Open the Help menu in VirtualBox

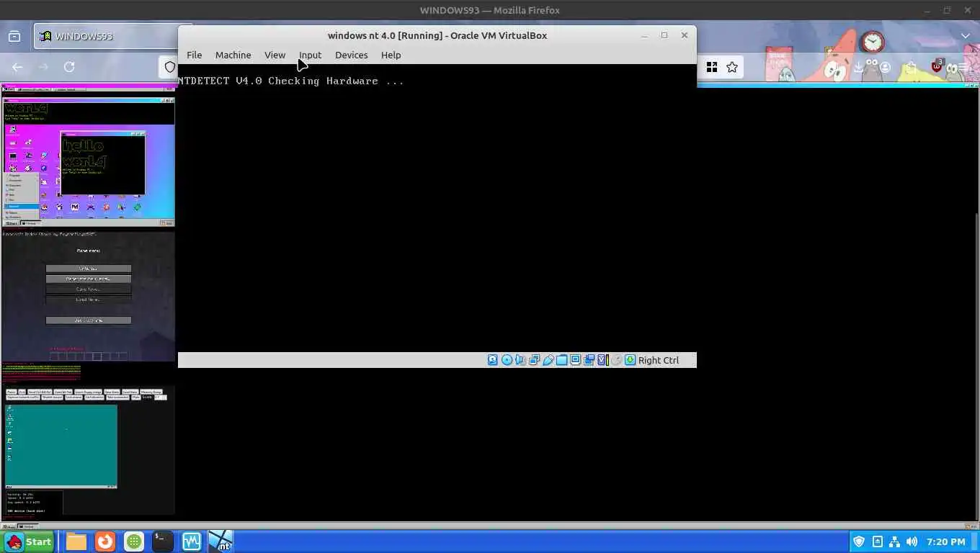(x=391, y=55)
